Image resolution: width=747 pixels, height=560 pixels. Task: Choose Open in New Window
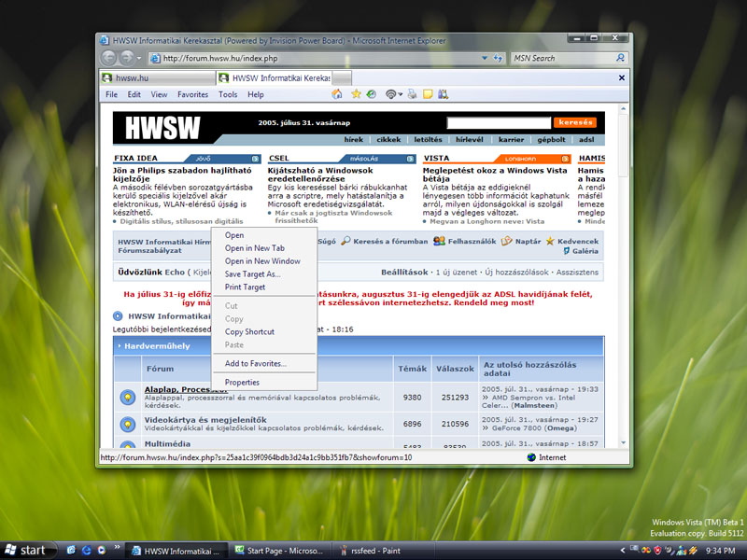(x=265, y=261)
